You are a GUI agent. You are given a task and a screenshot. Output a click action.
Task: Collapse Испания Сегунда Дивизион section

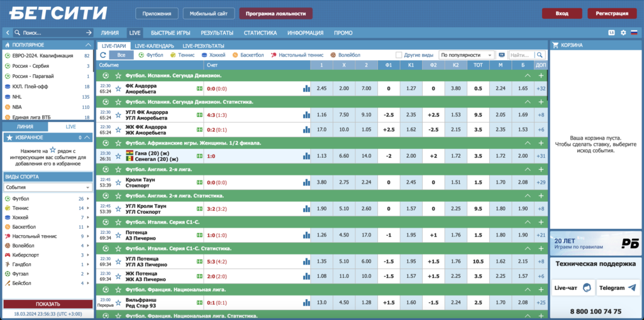tap(528, 75)
